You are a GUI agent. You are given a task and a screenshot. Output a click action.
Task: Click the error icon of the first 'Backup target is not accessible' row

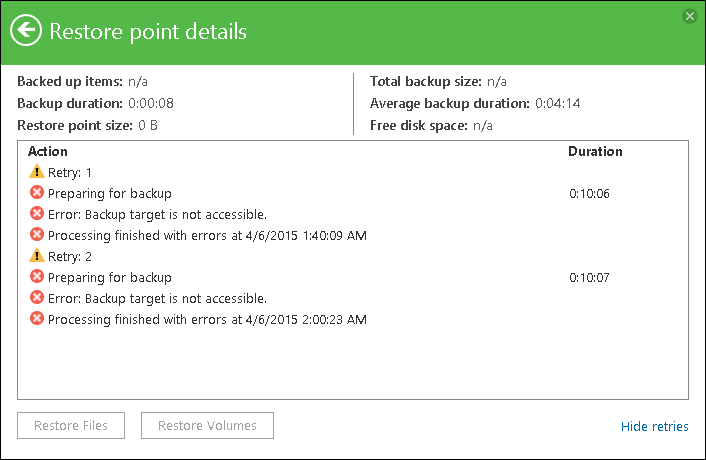tap(37, 214)
